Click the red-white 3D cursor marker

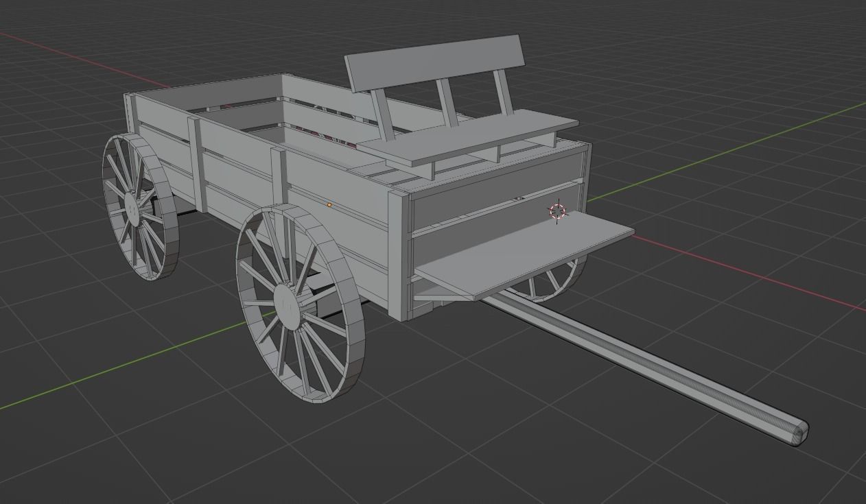pos(558,211)
